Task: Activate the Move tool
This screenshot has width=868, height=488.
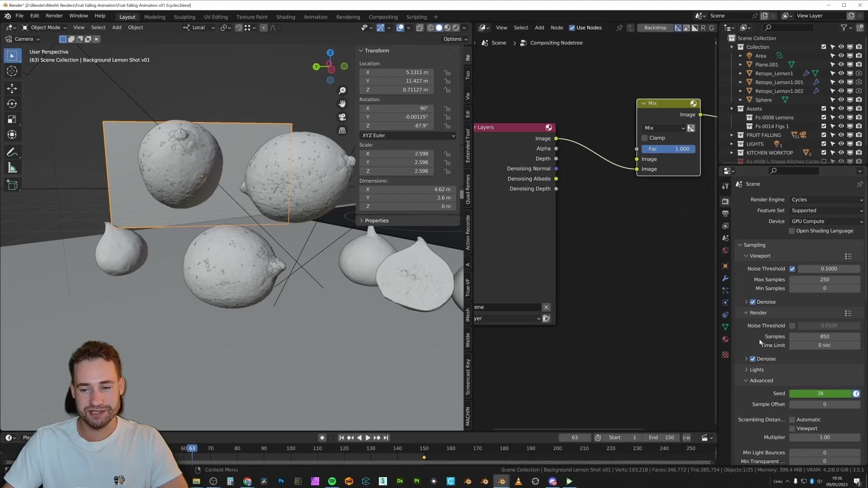Action: tap(12, 88)
